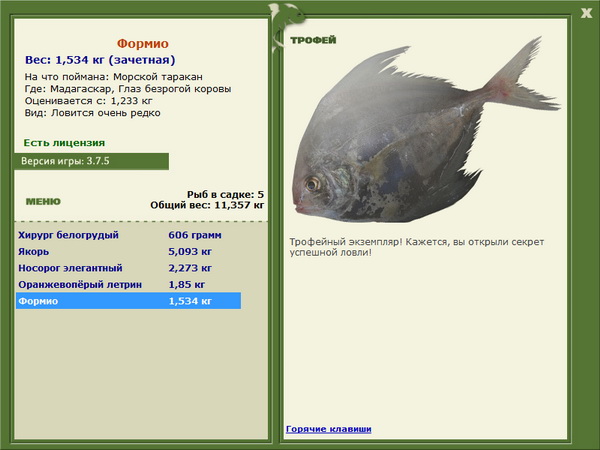The height and width of the screenshot is (450, 600).
Task: Click the 2,273 кг weight value
Action: (x=190, y=268)
